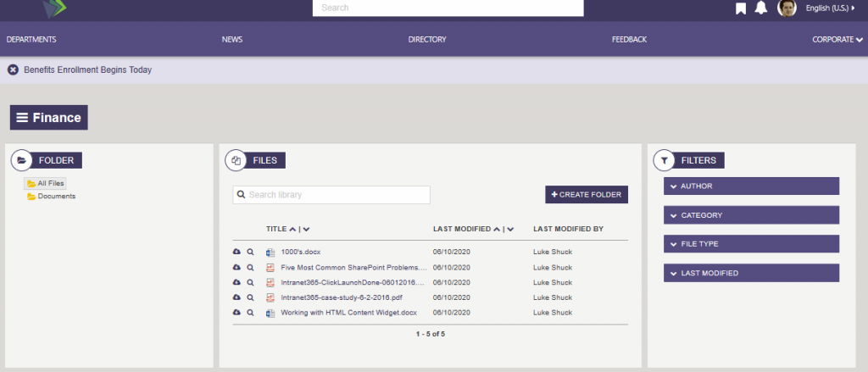
Task: Sort Title column ascending
Action: (292, 229)
